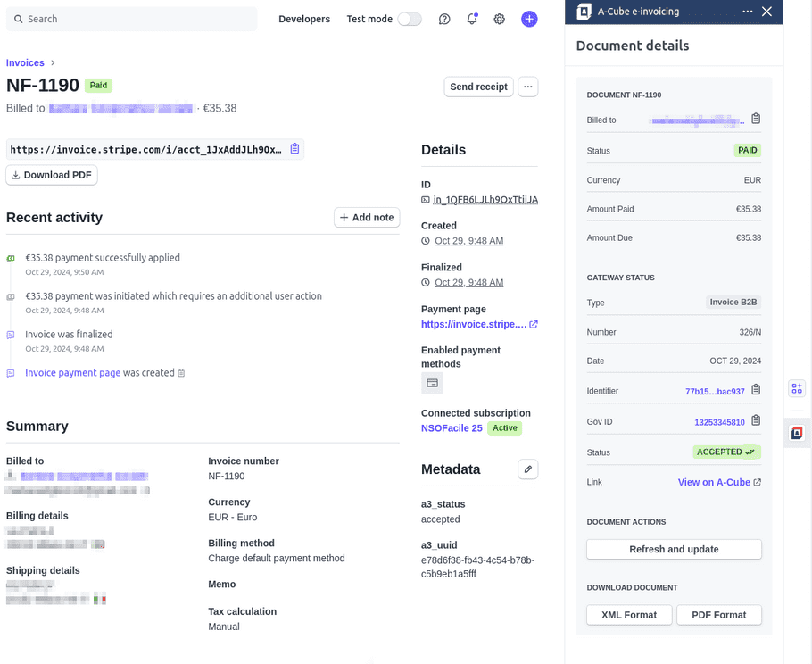This screenshot has height=664, width=812.
Task: Open the help menu with the question mark icon
Action: tap(444, 19)
